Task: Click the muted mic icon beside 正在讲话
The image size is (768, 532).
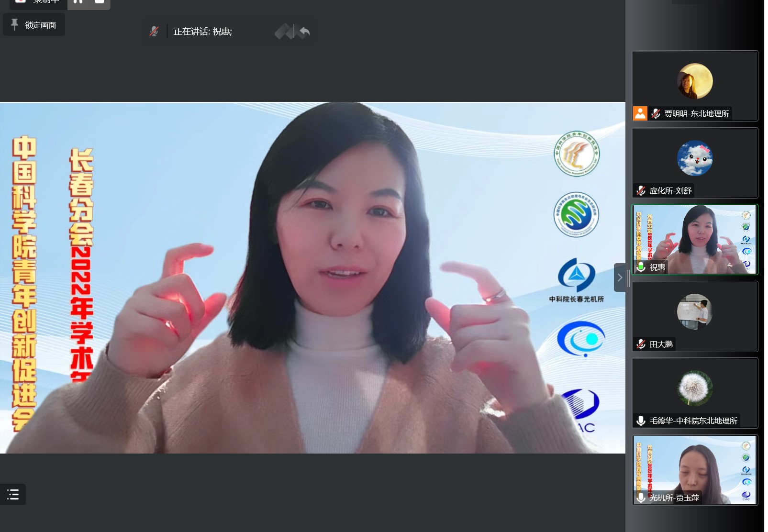Action: pos(154,32)
